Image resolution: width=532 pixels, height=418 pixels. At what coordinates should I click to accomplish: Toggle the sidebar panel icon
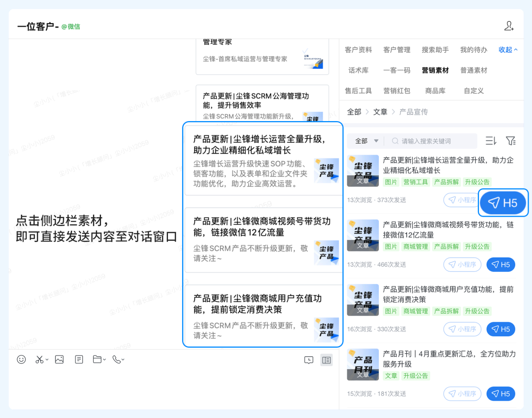tap(327, 360)
